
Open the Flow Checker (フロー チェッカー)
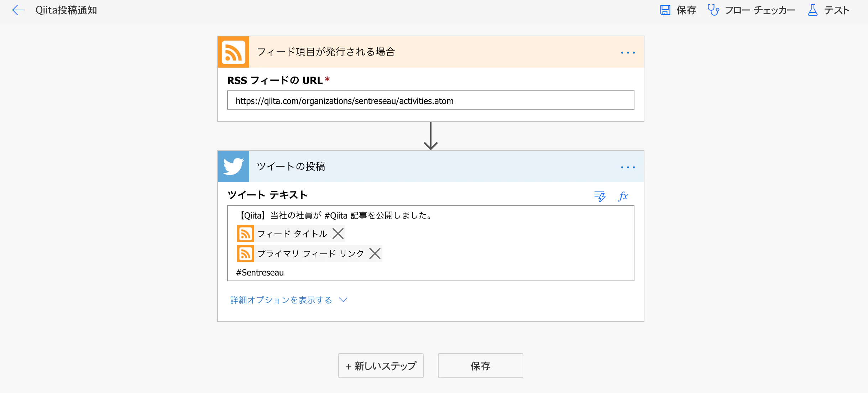(751, 10)
